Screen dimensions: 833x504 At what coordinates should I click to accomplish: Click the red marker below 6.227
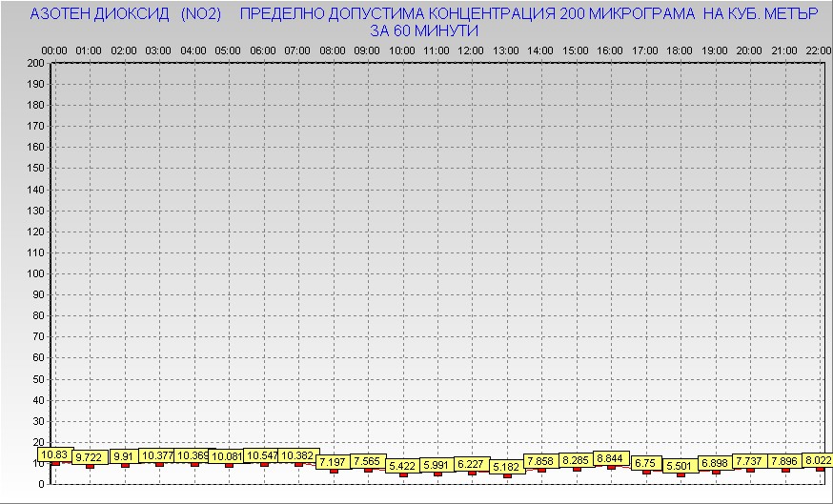point(472,473)
